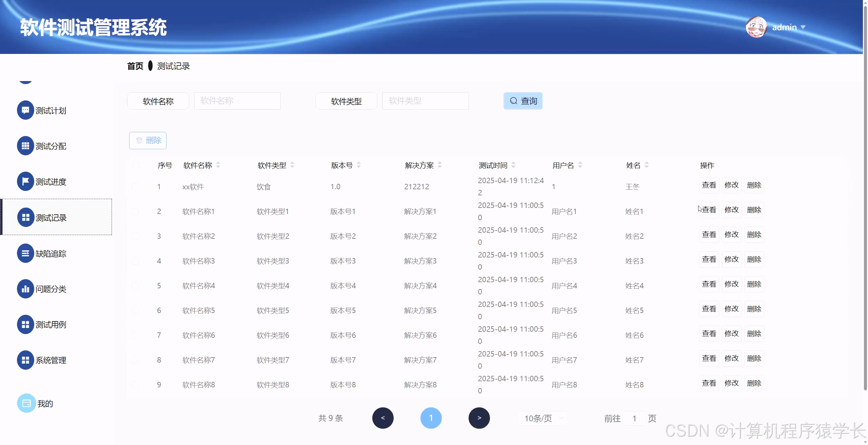Screen dimensions: 868x445
Task: Click the 共 9 条 total count text
Action: [331, 418]
